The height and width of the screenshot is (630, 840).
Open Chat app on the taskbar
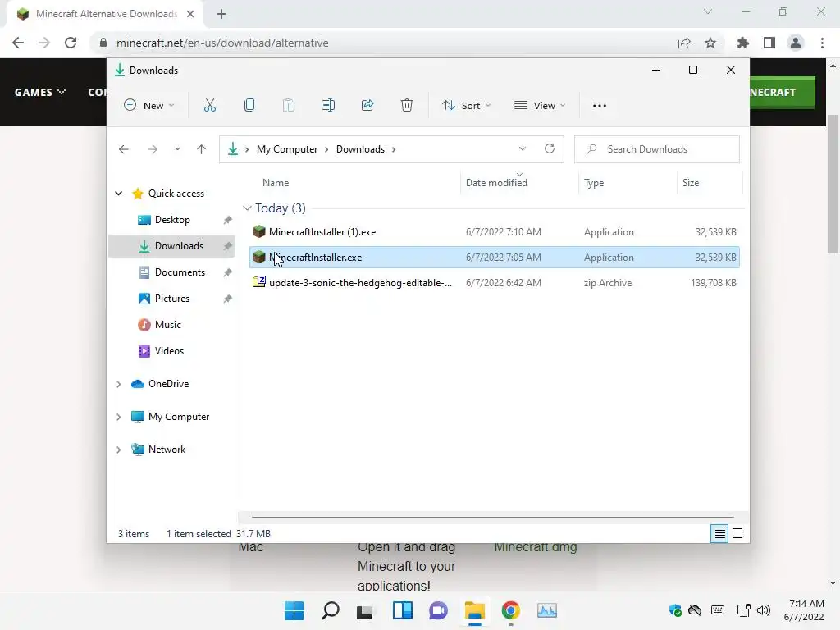tap(438, 610)
